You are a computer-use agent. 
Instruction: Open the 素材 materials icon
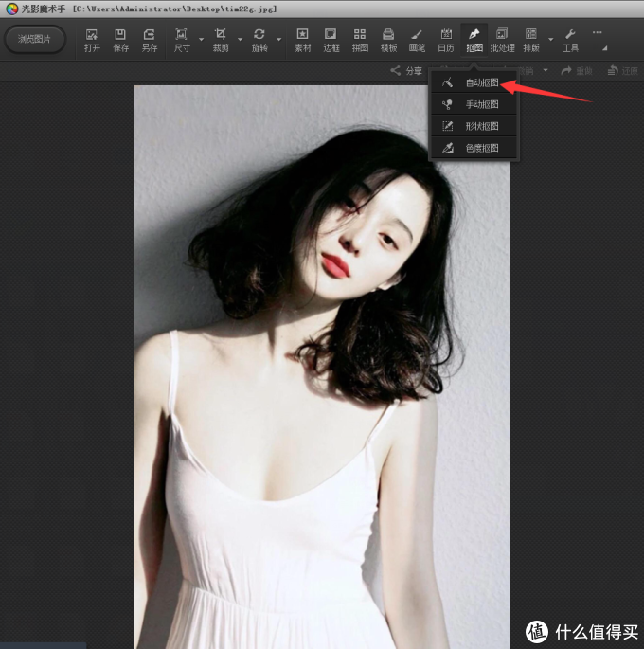302,41
